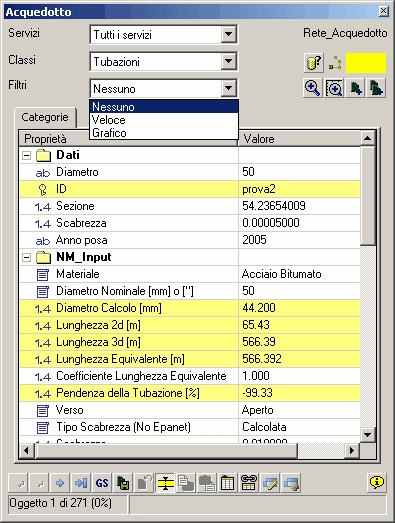The width and height of the screenshot is (395, 523).
Task: Click the Proprietà column header
Action: click(128, 139)
